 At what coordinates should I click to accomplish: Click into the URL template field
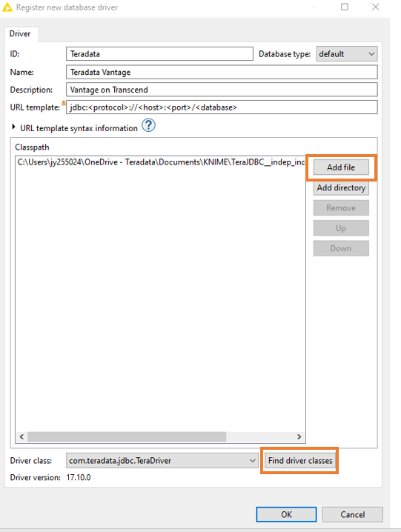(222, 107)
